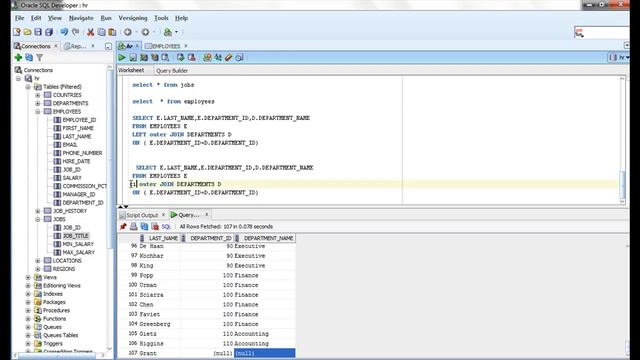Click the SQL link in results toolbar
The width and height of the screenshot is (640, 360).
pyautogui.click(x=166, y=227)
